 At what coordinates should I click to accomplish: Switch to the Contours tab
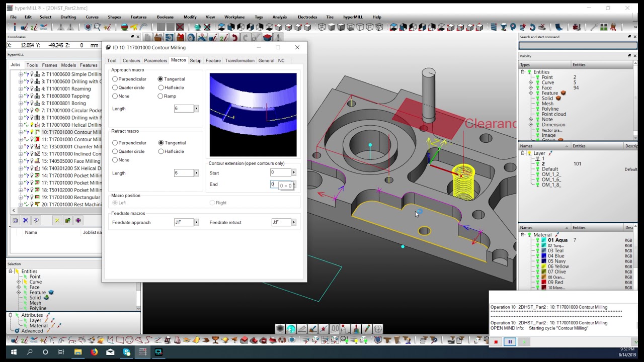(x=131, y=60)
